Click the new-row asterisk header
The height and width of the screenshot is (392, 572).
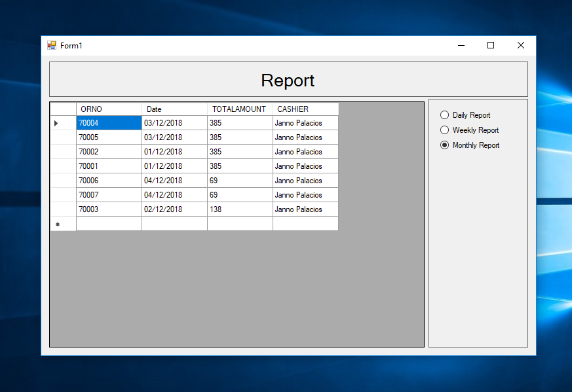(x=63, y=224)
